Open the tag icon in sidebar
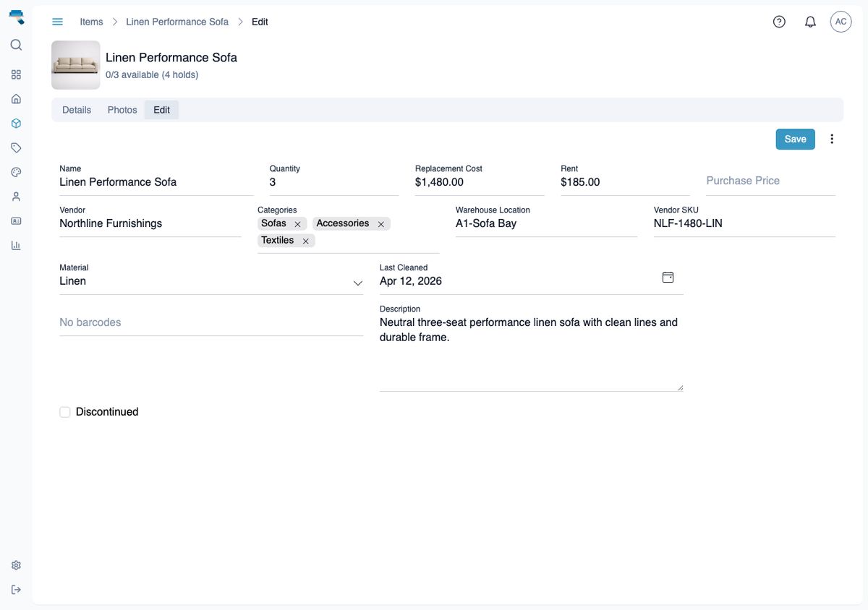 [16, 147]
